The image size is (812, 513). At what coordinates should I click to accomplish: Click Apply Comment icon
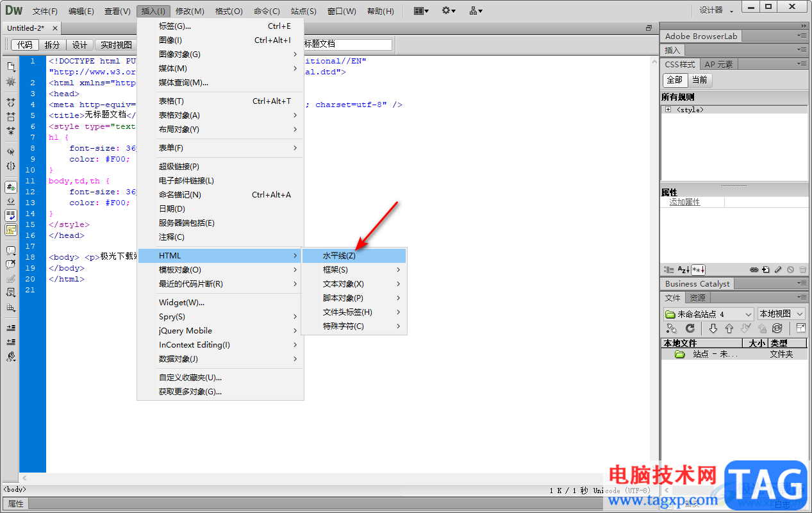[x=11, y=250]
